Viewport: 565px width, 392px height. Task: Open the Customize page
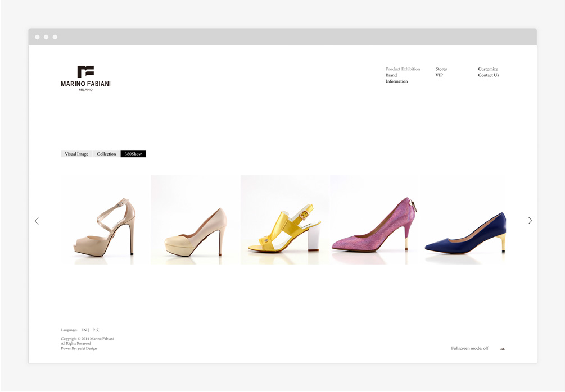[488, 69]
